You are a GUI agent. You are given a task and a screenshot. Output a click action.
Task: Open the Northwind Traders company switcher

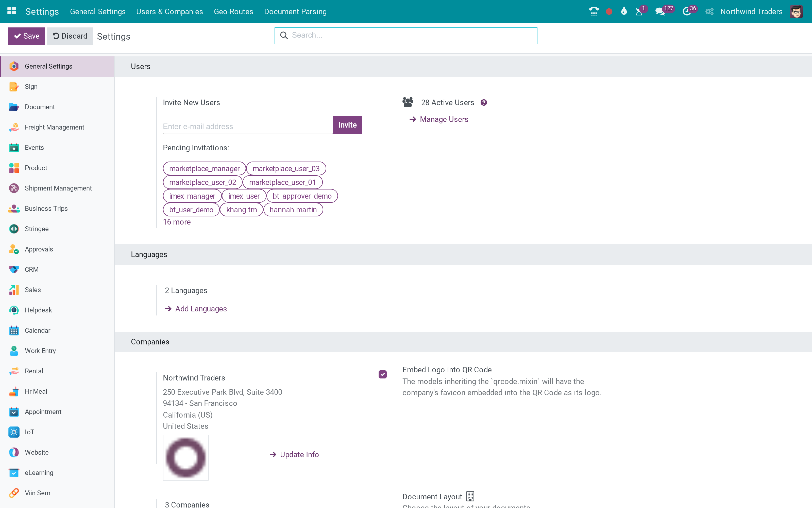(x=751, y=12)
